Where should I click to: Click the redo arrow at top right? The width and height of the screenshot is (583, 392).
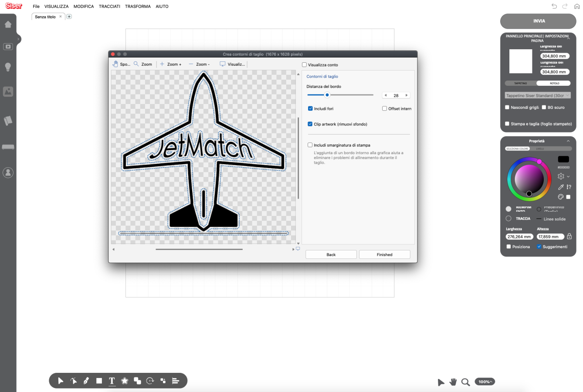click(x=565, y=6)
